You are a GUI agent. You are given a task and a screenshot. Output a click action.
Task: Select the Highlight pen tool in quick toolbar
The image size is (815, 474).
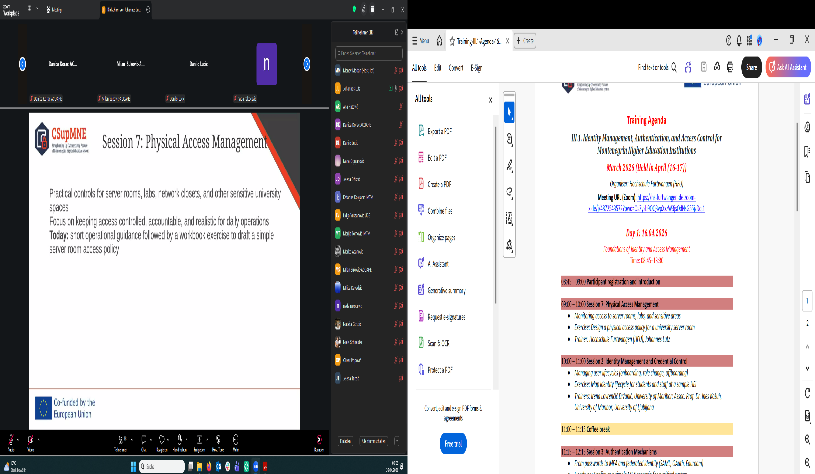509,166
